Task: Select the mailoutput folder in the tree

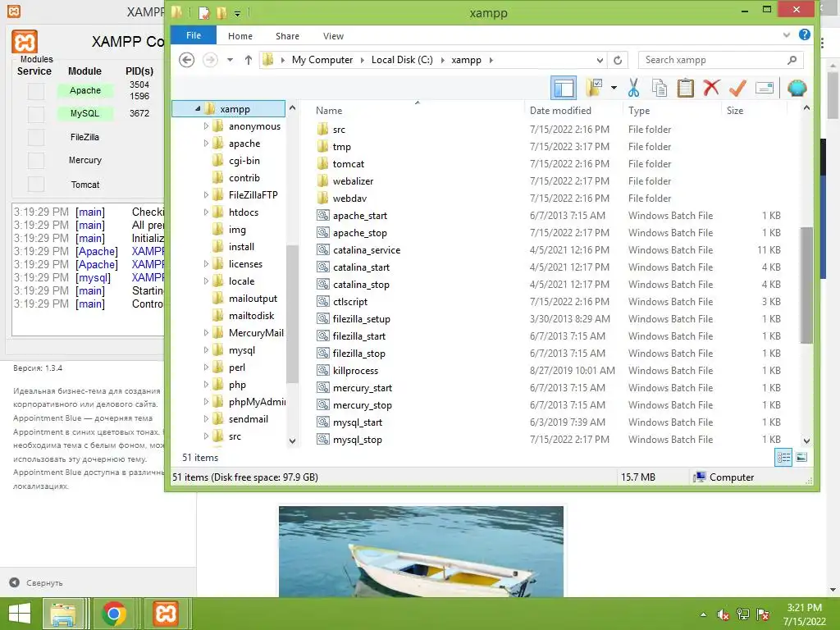Action: (244, 299)
